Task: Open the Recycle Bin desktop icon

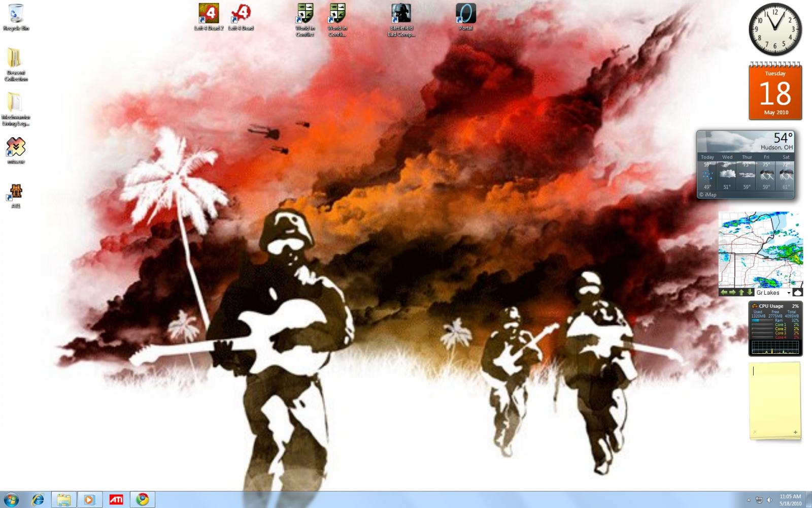Action: (x=16, y=17)
